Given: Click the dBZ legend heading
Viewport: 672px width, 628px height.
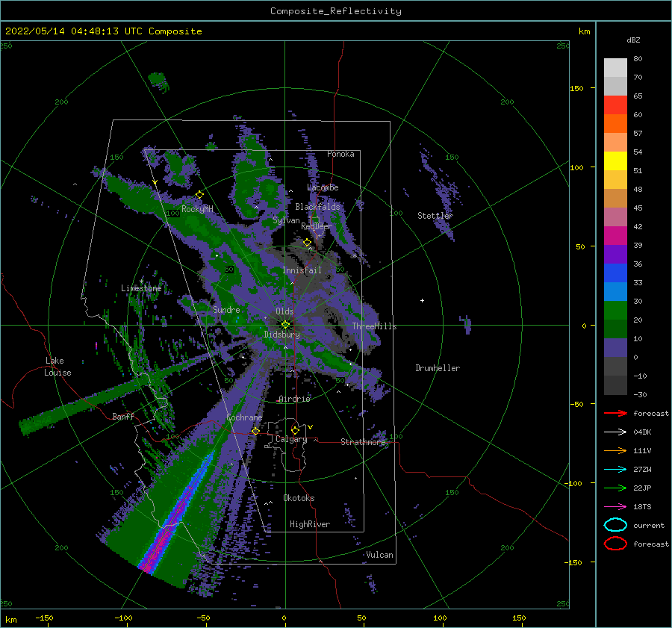Looking at the screenshot, I should [x=633, y=40].
